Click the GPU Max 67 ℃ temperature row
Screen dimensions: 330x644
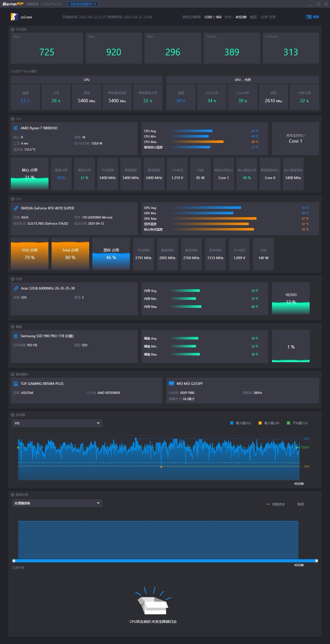coord(227,218)
